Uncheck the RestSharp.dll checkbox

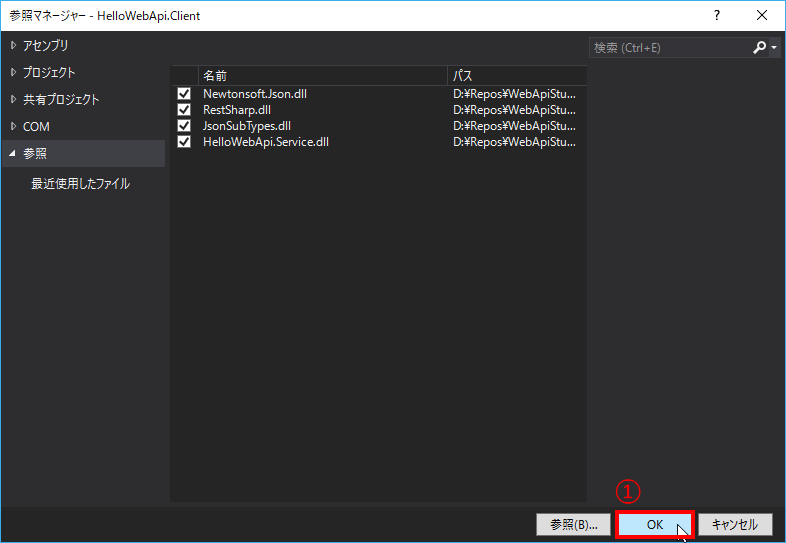tap(184, 110)
